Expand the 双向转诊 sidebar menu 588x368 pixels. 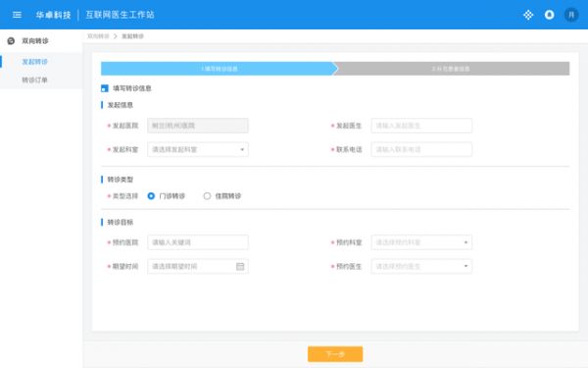click(x=41, y=41)
